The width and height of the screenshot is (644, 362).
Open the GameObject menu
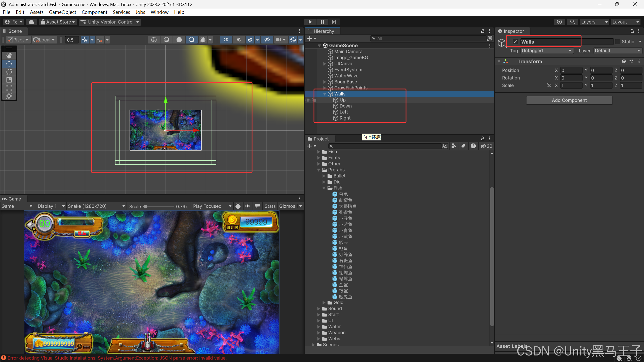click(x=62, y=12)
